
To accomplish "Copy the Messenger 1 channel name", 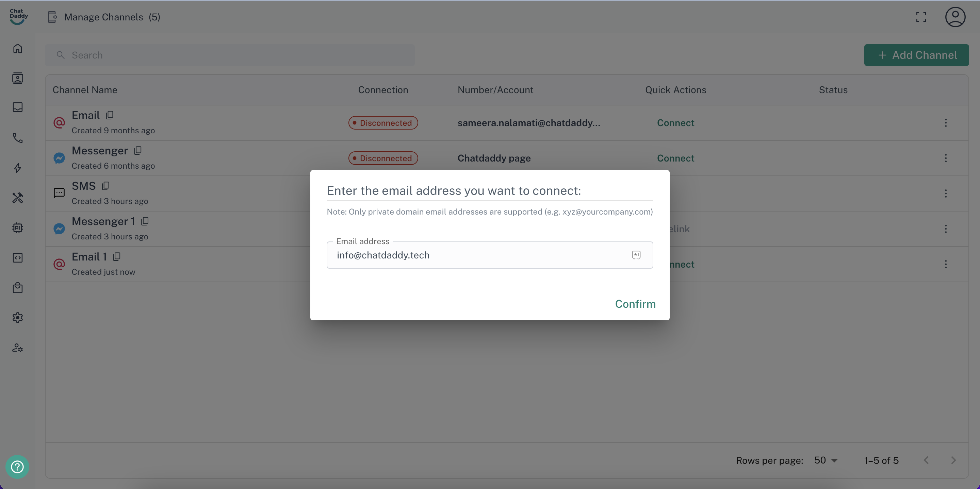I will [x=145, y=221].
